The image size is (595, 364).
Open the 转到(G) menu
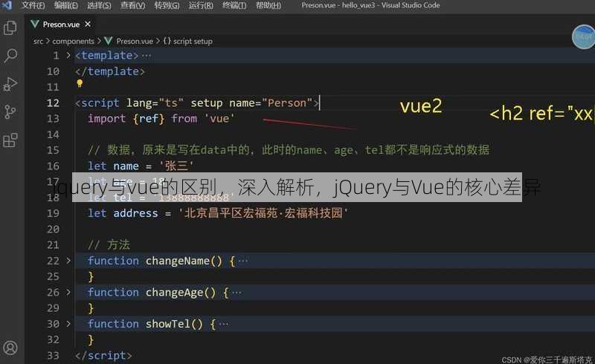[x=167, y=5]
